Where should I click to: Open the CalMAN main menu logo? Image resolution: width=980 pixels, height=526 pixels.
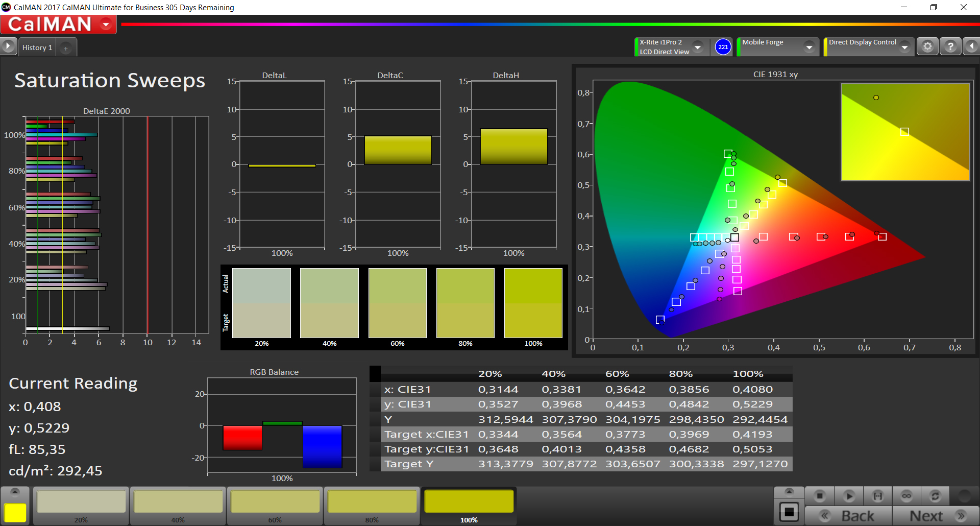coord(59,24)
